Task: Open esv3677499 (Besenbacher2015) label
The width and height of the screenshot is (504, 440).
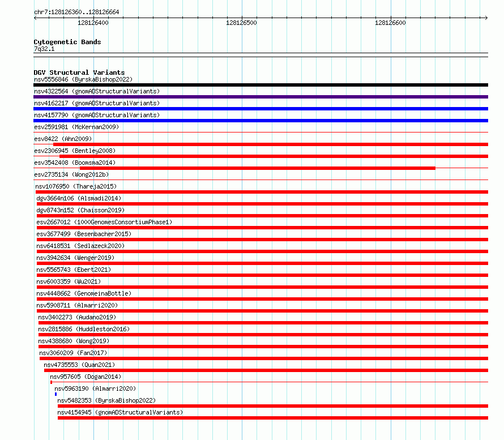Action: point(84,234)
